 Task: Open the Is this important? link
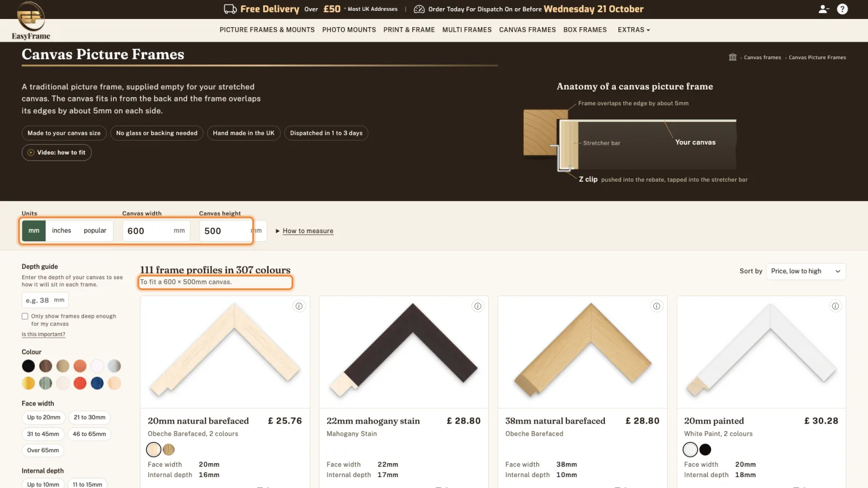click(x=43, y=335)
